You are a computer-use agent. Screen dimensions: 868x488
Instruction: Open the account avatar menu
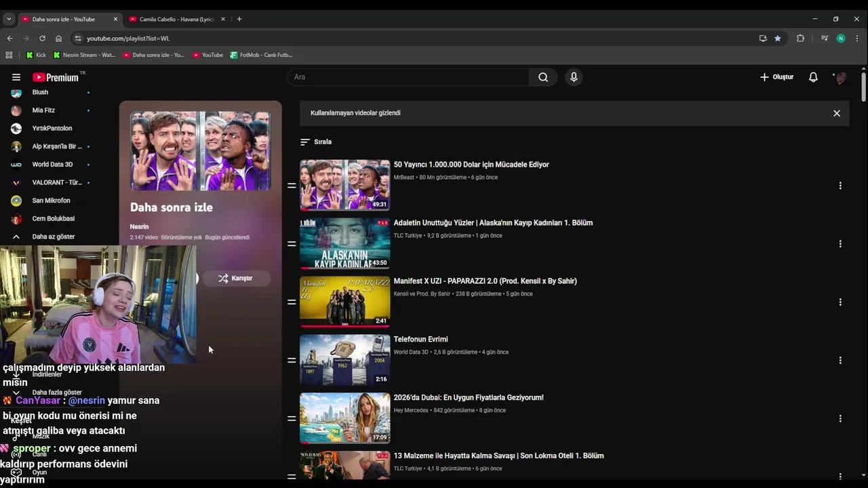click(x=841, y=77)
